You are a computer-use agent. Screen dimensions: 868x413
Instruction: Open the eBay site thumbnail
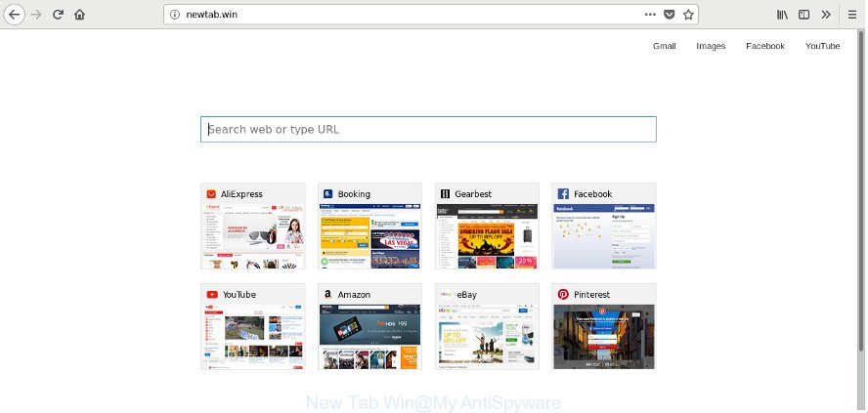487,337
